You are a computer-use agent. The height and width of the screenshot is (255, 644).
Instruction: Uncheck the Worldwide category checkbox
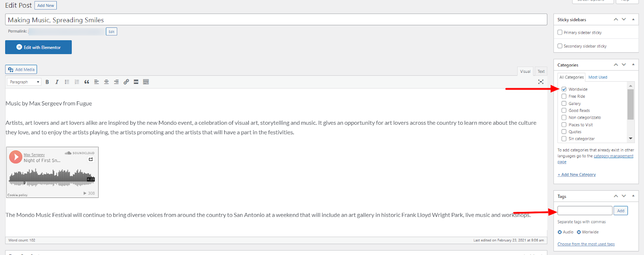click(564, 89)
